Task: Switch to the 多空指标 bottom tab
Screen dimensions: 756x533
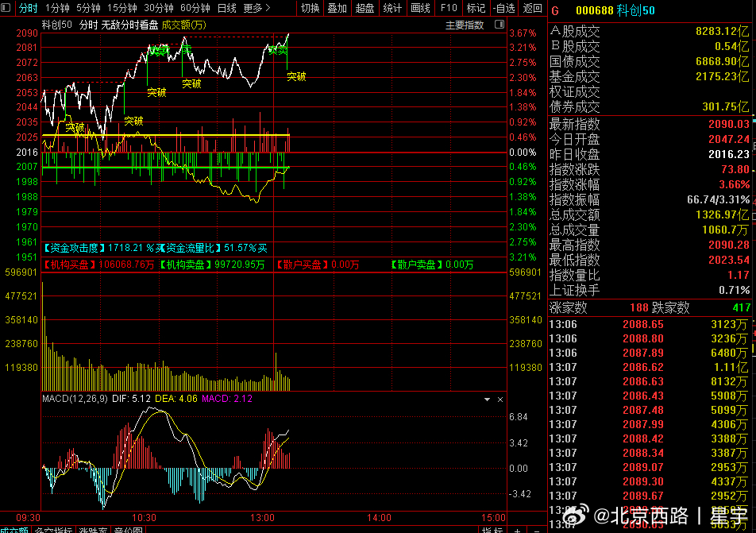Action: pyautogui.click(x=53, y=530)
